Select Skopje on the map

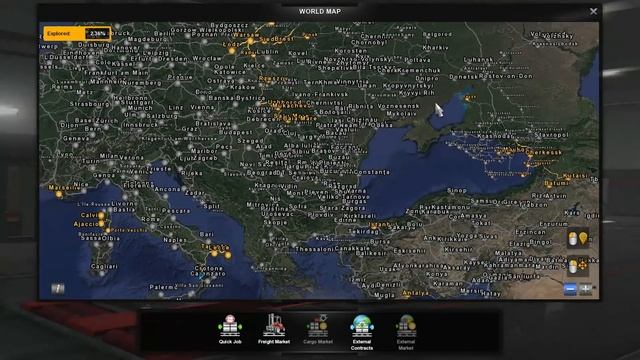[276, 222]
